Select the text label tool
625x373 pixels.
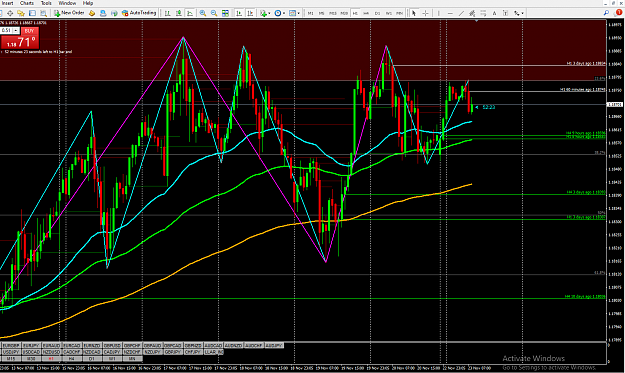[505, 13]
